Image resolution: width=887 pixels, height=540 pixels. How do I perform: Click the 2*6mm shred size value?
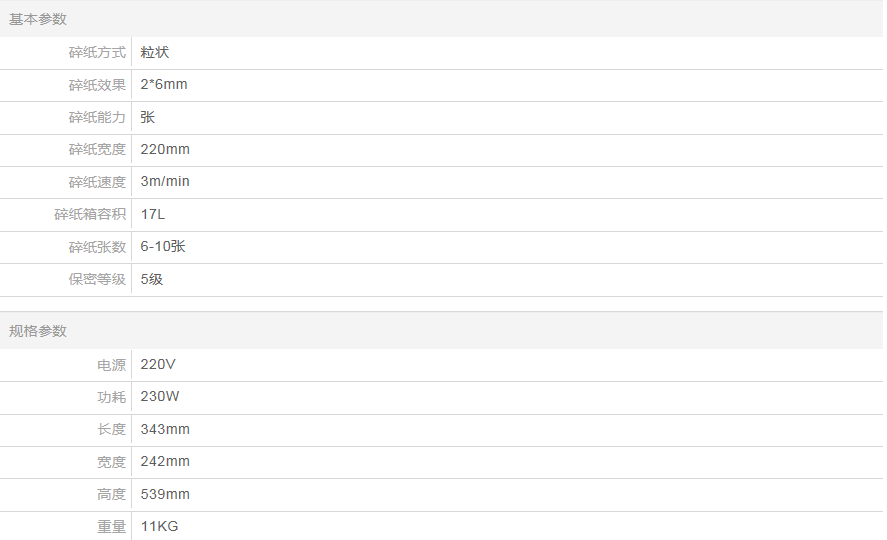click(164, 85)
